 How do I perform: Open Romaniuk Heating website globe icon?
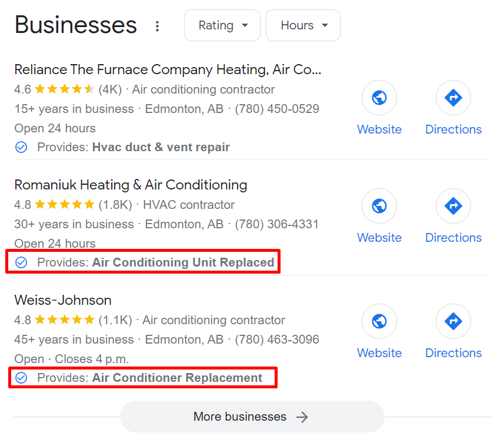(379, 206)
